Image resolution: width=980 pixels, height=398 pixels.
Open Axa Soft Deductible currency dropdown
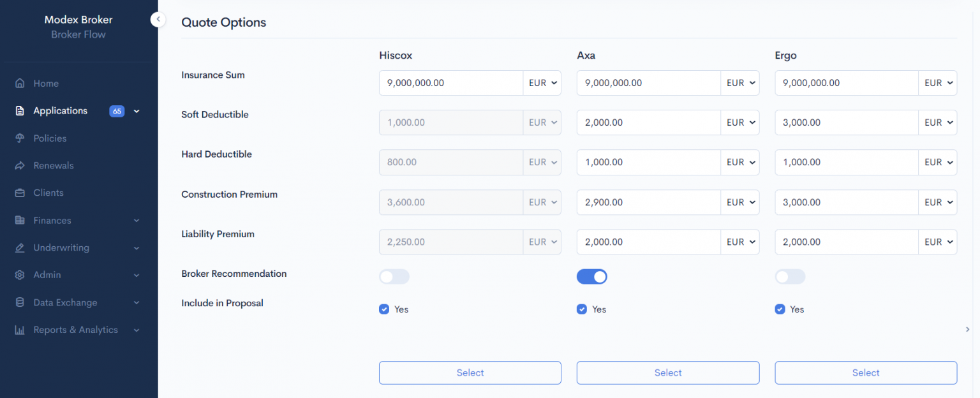point(740,122)
